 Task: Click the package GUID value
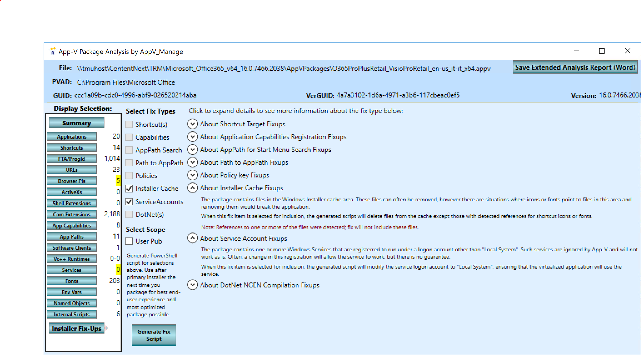click(135, 95)
